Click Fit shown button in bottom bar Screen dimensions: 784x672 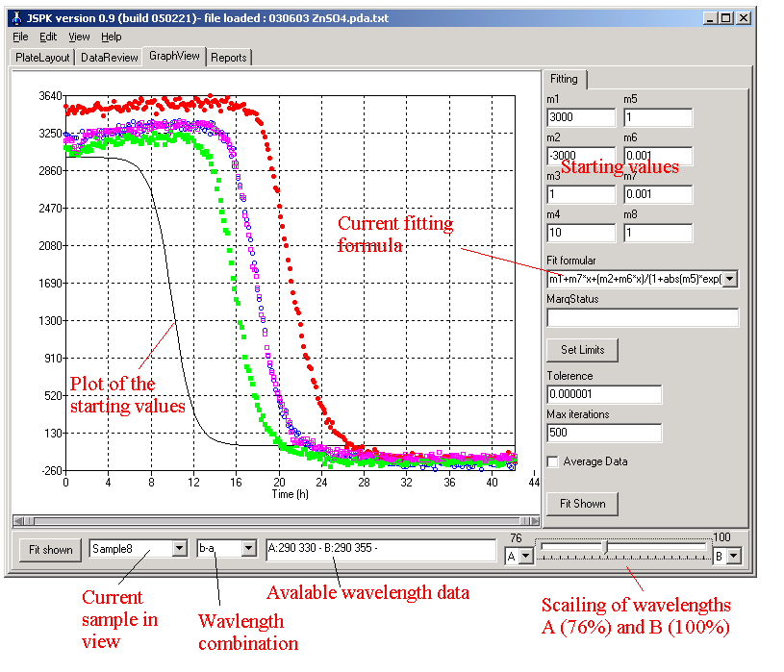click(x=50, y=550)
